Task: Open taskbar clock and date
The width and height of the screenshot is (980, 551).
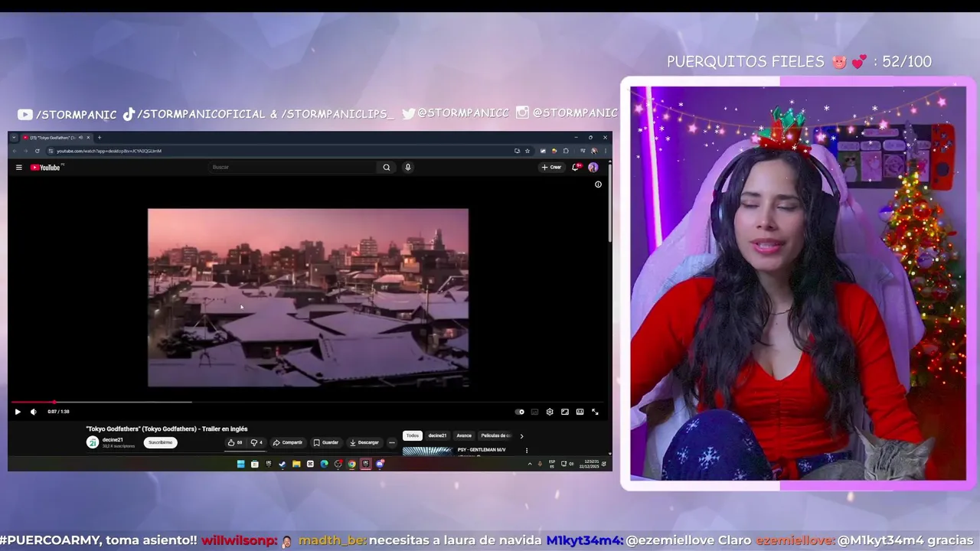Action: (591, 464)
